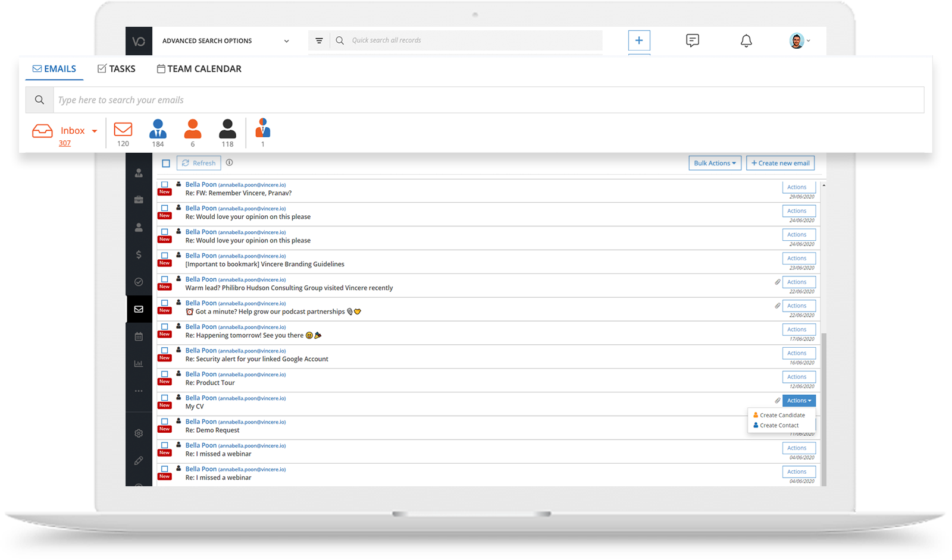Toggle the select all emails checkbox

pyautogui.click(x=166, y=163)
